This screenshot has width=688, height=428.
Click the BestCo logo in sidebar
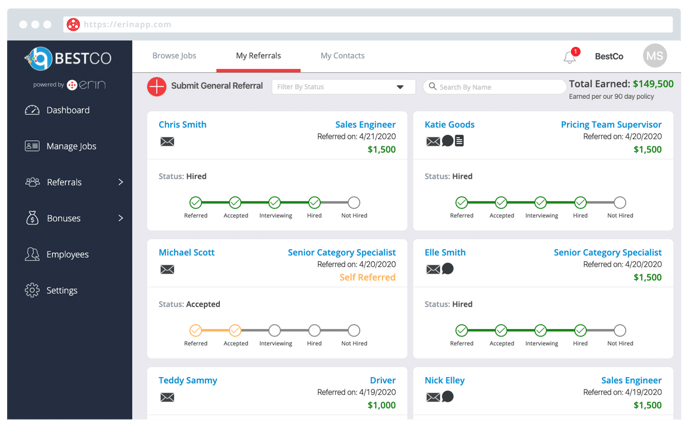[68, 58]
